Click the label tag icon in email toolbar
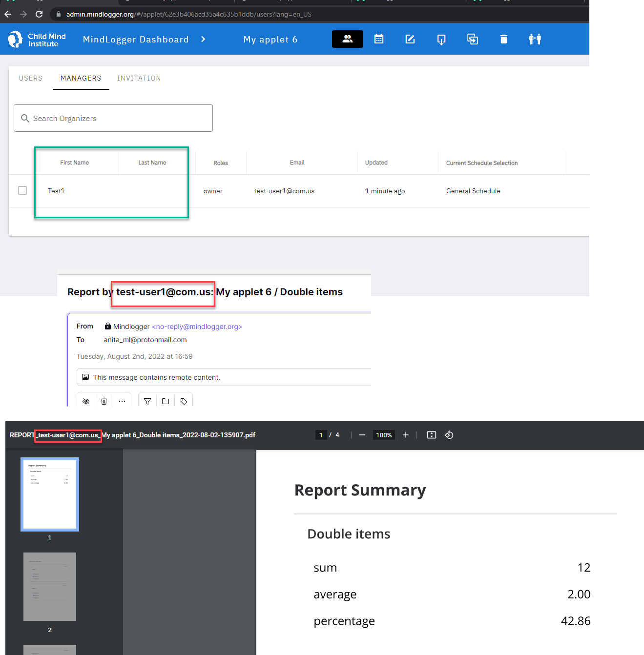This screenshot has width=644, height=655. [184, 401]
